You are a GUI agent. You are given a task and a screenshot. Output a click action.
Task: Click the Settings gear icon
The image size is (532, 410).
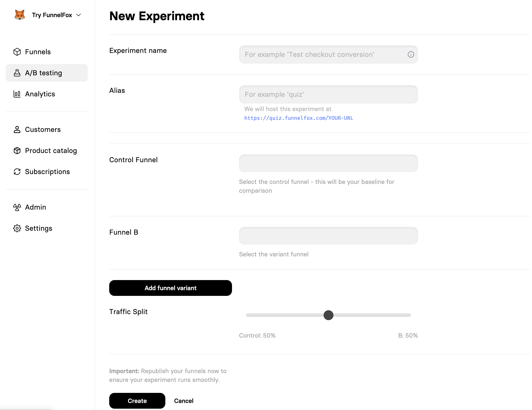[x=17, y=228]
